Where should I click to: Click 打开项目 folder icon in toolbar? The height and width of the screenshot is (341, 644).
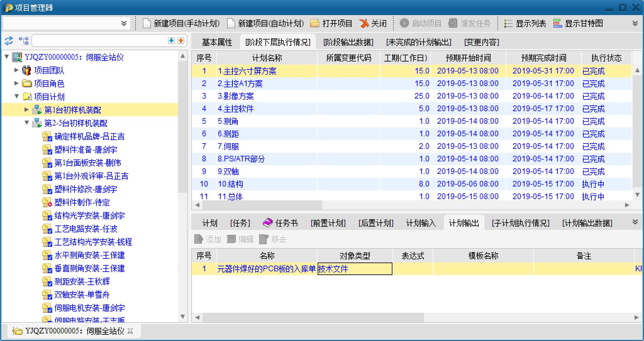pyautogui.click(x=315, y=23)
